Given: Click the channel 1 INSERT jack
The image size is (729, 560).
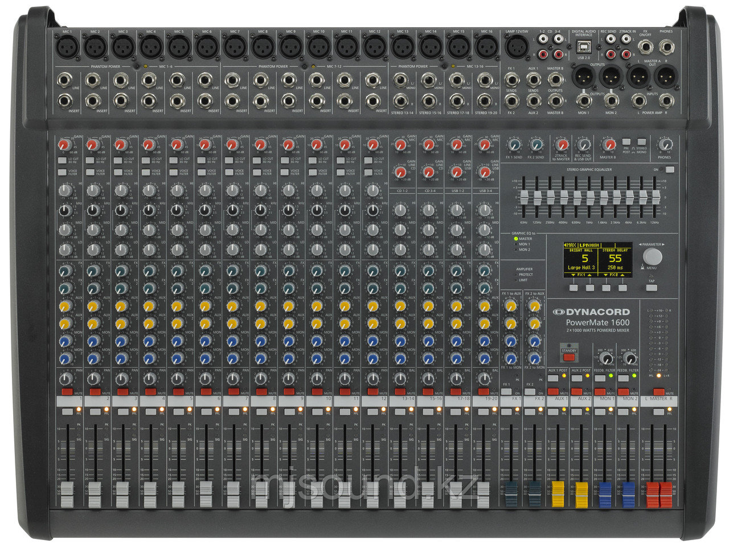Looking at the screenshot, I should [x=65, y=101].
